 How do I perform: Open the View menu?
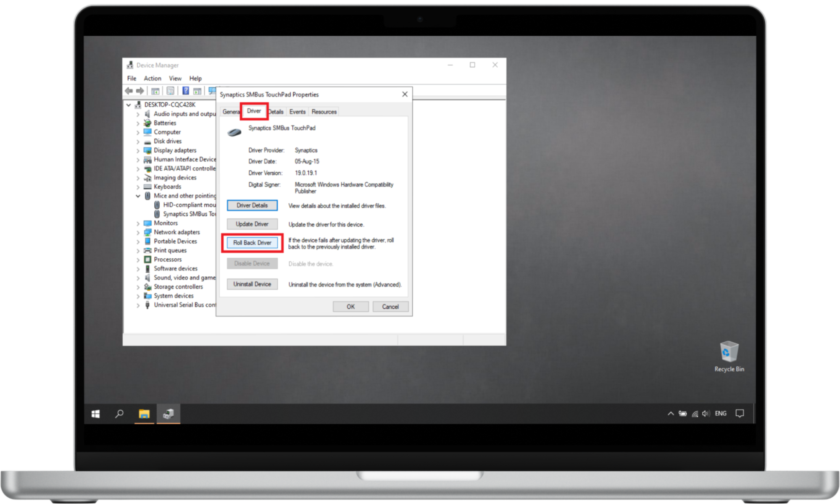[175, 79]
